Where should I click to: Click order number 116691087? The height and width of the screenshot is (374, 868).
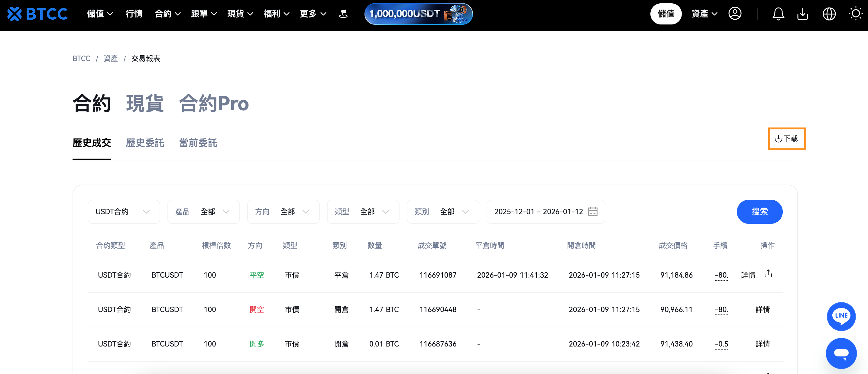tap(438, 275)
